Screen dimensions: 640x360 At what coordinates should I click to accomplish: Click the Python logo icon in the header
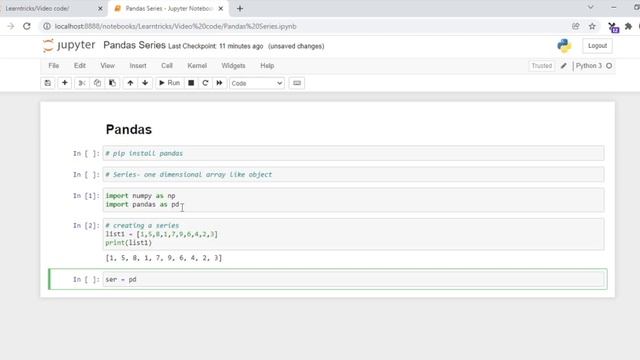564,46
